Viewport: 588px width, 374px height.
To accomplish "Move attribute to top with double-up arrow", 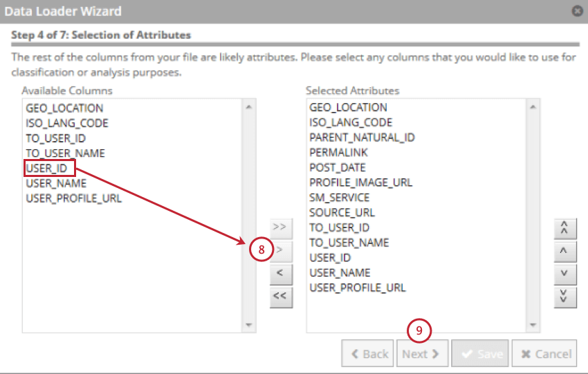I will tap(564, 227).
